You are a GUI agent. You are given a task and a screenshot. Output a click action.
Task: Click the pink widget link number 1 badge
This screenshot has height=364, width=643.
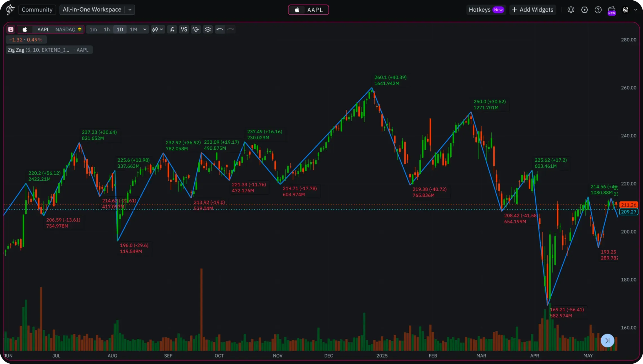(x=11, y=29)
